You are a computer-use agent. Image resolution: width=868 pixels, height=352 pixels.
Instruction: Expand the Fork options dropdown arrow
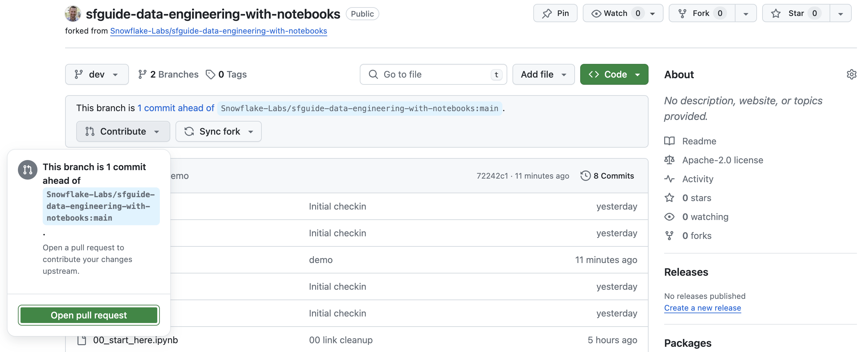[x=746, y=13]
